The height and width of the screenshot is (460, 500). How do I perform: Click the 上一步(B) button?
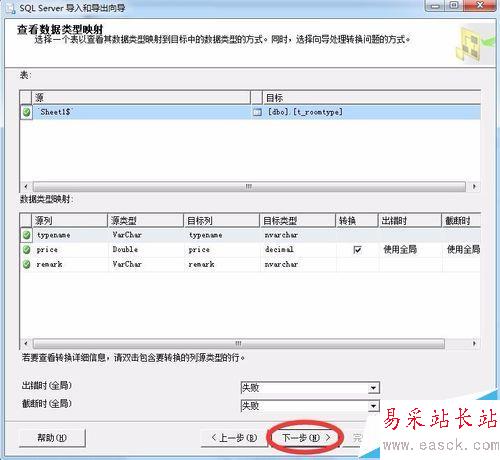pos(234,438)
